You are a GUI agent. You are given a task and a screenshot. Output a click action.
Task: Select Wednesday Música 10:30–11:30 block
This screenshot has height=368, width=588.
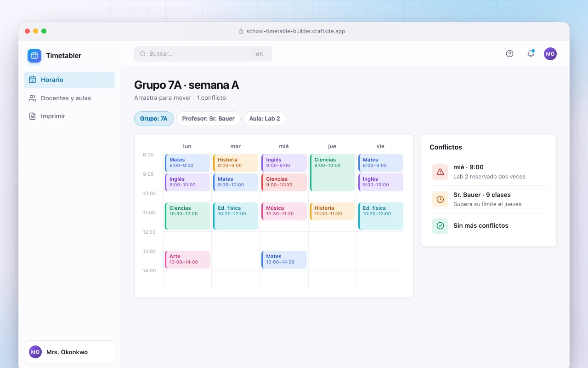(x=284, y=211)
